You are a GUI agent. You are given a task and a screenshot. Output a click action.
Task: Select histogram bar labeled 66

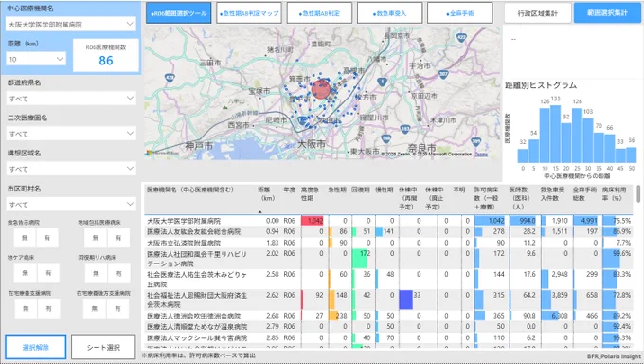click(610, 148)
